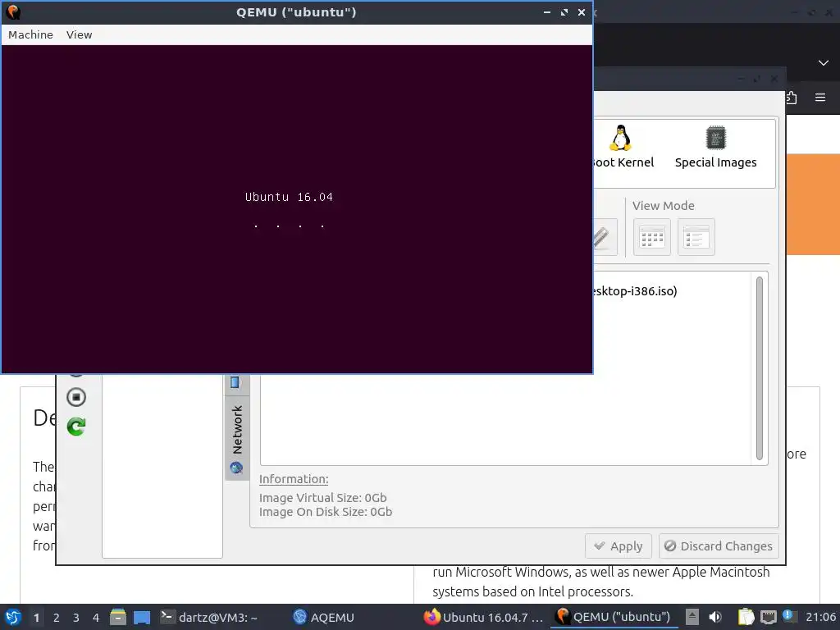
Task: Select Boot Kernel penguin icon in AQEMU
Action: coord(620,138)
